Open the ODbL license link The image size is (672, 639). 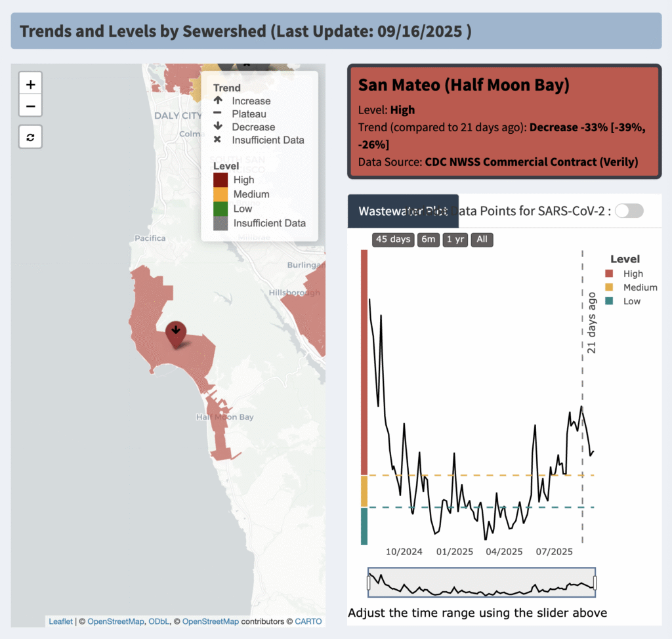(x=157, y=621)
